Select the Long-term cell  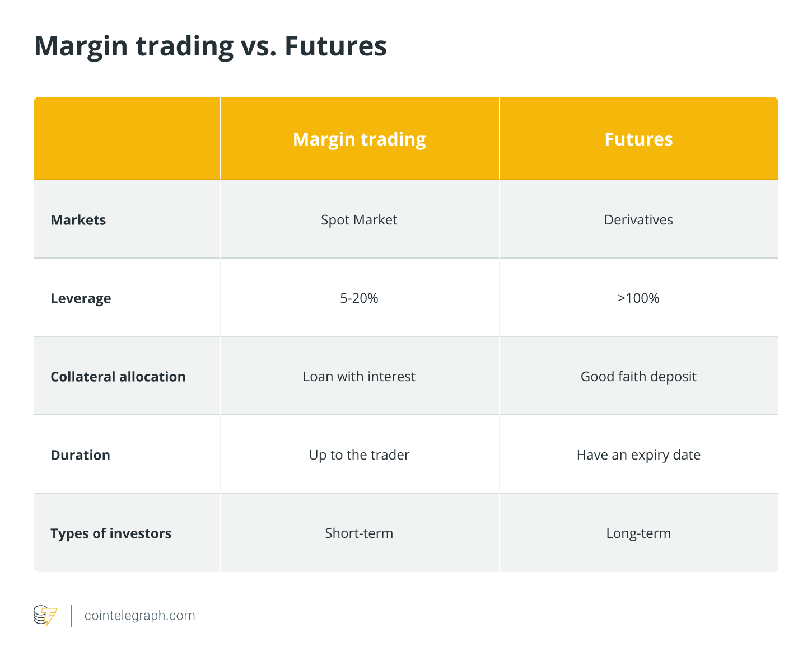(x=638, y=533)
